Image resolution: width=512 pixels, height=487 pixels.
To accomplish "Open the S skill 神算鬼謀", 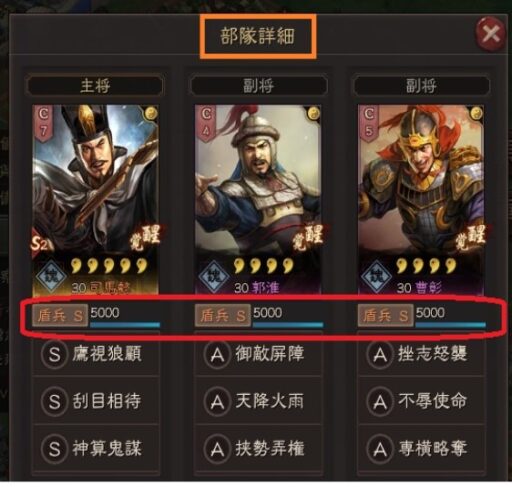I will click(x=96, y=448).
